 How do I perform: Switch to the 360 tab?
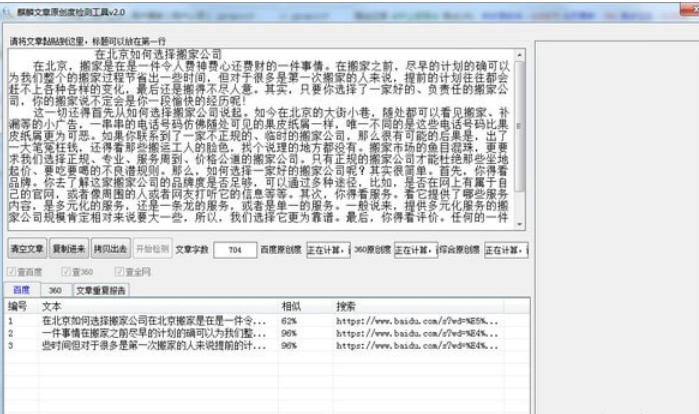point(56,289)
